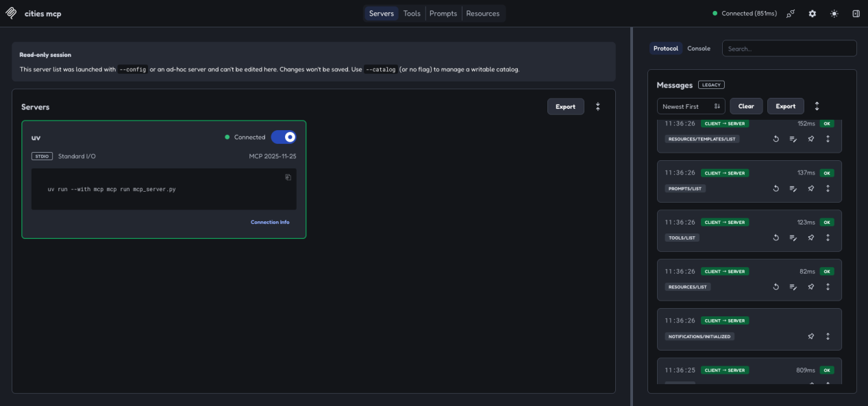
Task: Edit and resend the resources/list message
Action: [793, 287]
